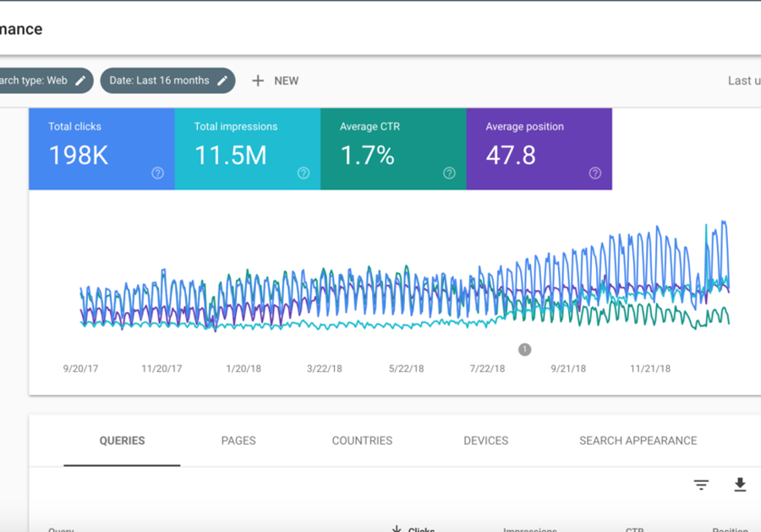
Task: Switch to the QUERIES tab
Action: coord(122,441)
